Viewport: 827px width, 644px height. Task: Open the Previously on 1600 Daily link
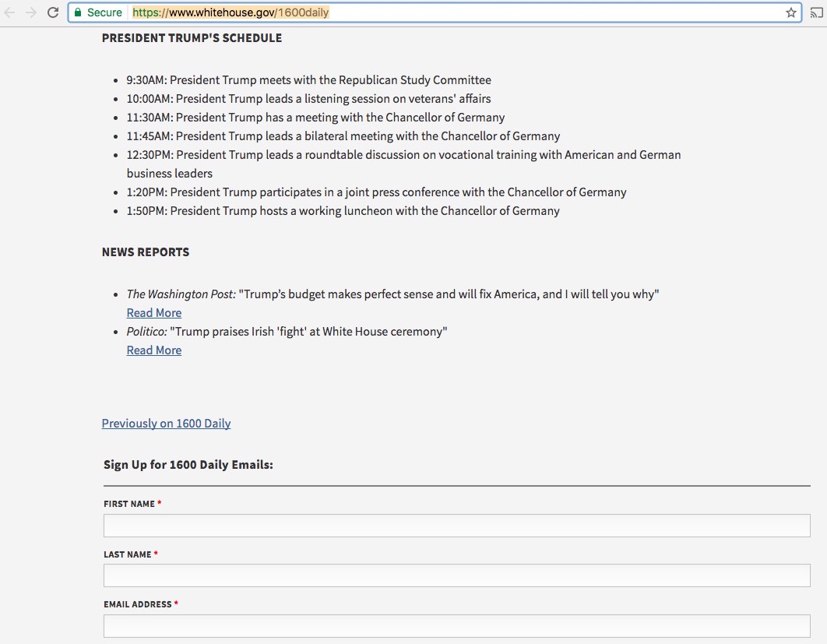click(166, 424)
